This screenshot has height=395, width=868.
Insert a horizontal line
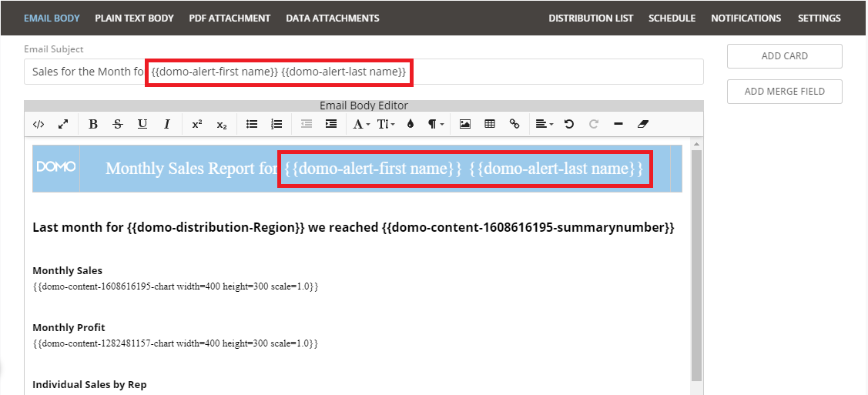pos(618,125)
